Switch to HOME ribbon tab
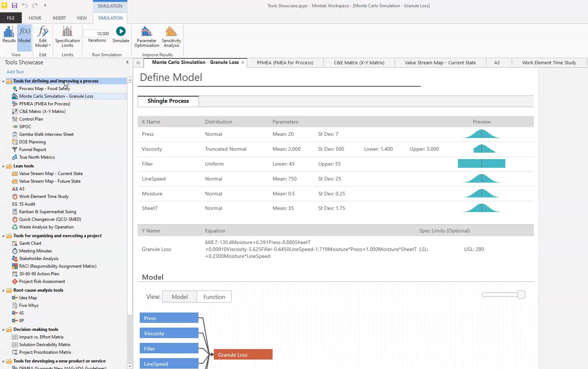The height and width of the screenshot is (369, 588). (35, 18)
